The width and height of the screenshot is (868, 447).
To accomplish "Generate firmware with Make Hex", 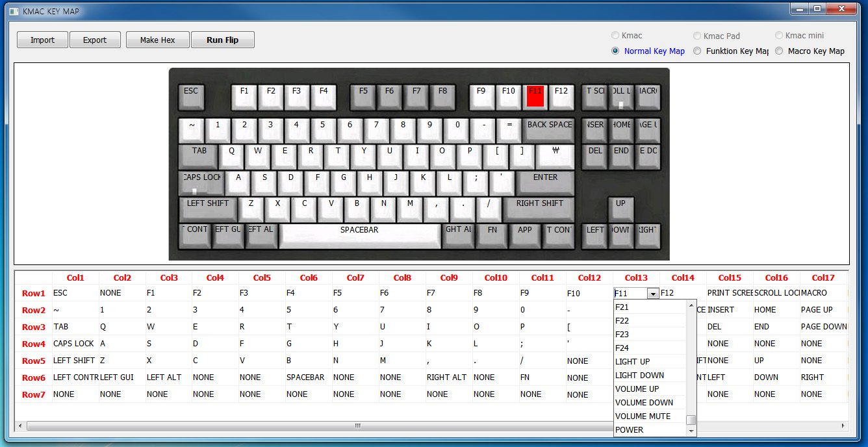I will click(x=158, y=40).
